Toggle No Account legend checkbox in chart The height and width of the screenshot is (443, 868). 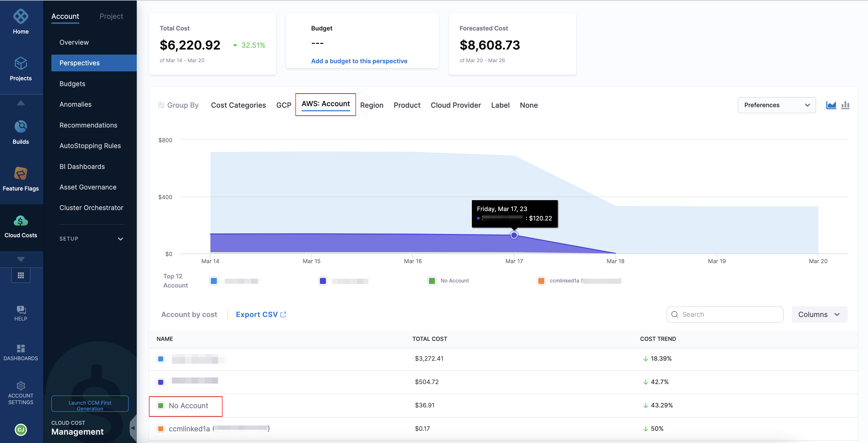coord(432,281)
